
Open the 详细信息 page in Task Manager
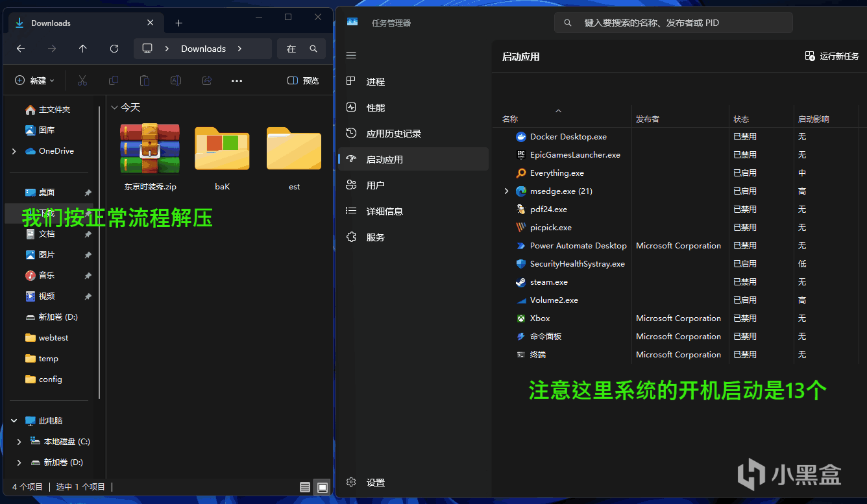tap(413, 211)
